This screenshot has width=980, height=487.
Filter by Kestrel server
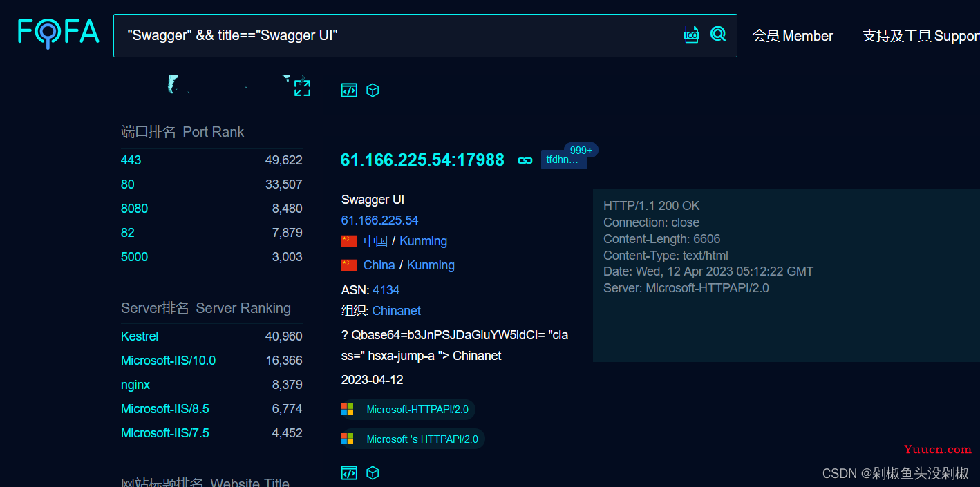[x=140, y=336]
